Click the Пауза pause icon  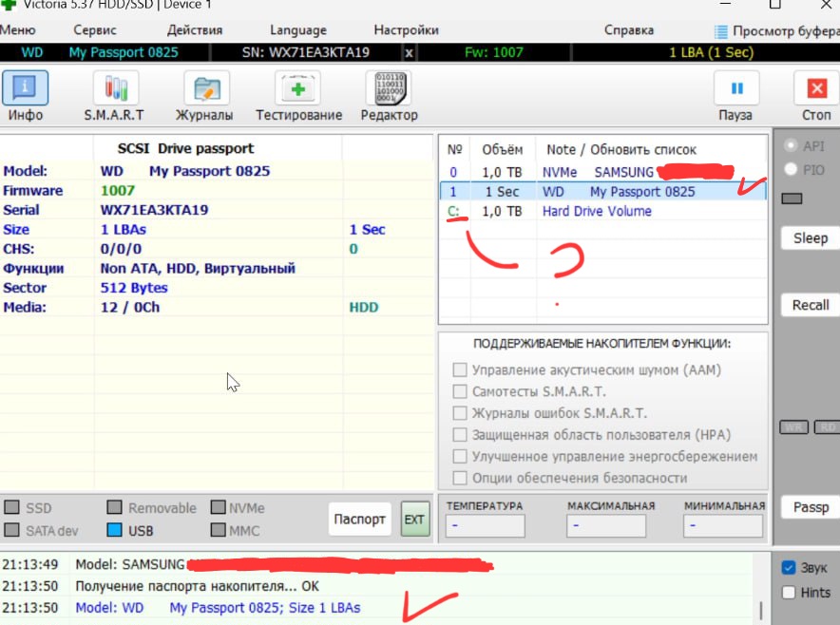point(736,87)
